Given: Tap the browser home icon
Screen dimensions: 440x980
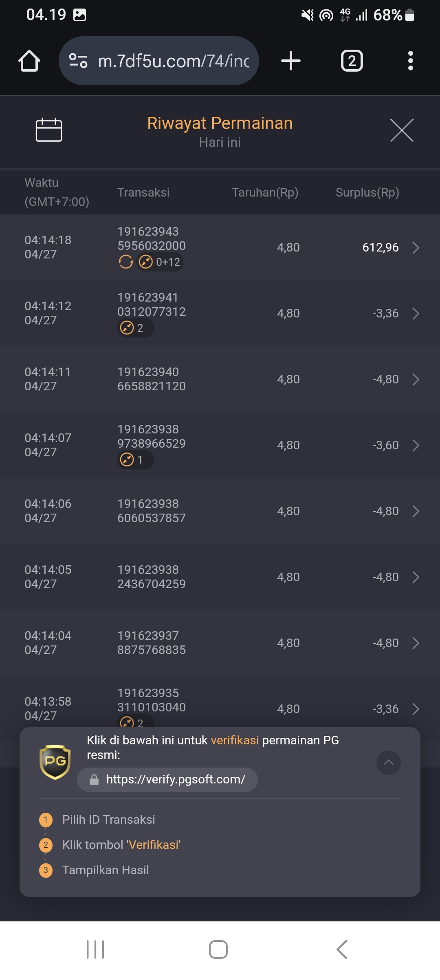Looking at the screenshot, I should tap(29, 61).
